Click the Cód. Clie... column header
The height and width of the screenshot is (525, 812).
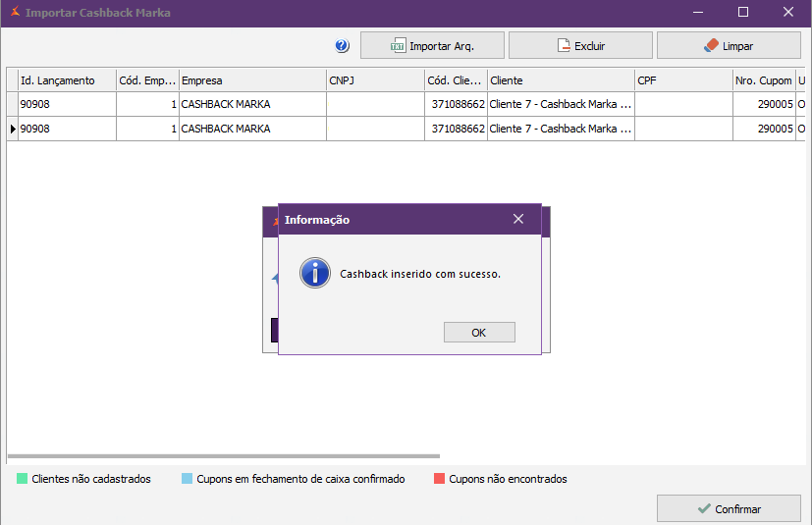(x=456, y=80)
